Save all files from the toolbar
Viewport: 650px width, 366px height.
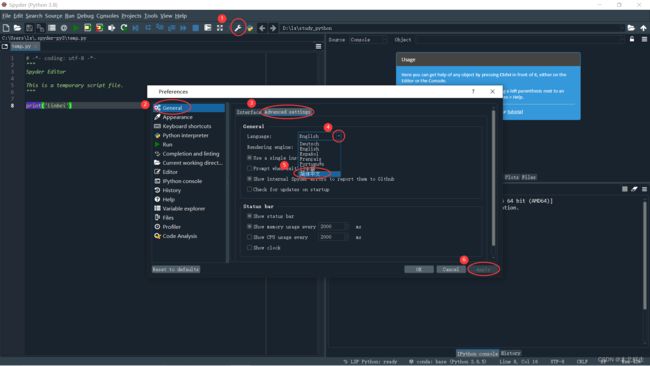[40, 28]
